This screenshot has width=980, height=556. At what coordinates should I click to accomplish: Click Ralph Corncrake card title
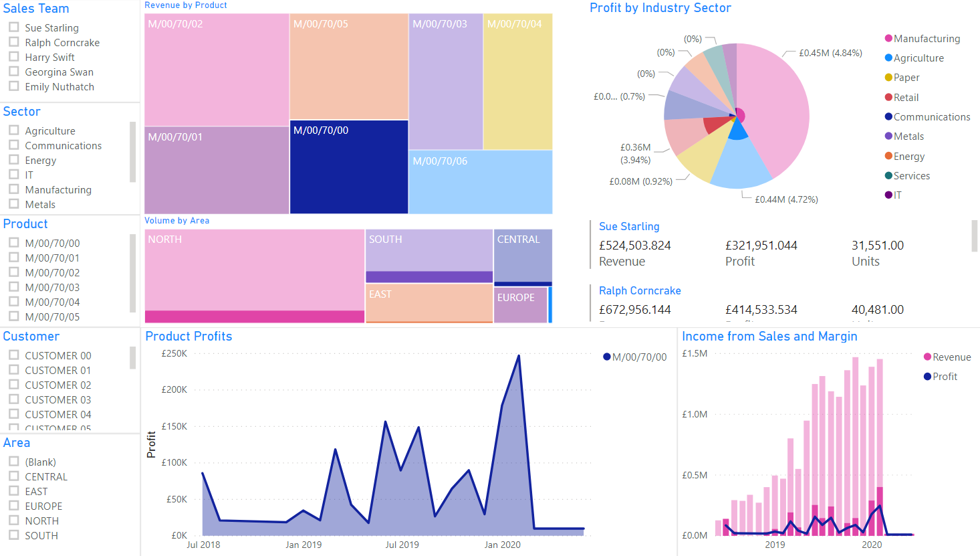[640, 290]
